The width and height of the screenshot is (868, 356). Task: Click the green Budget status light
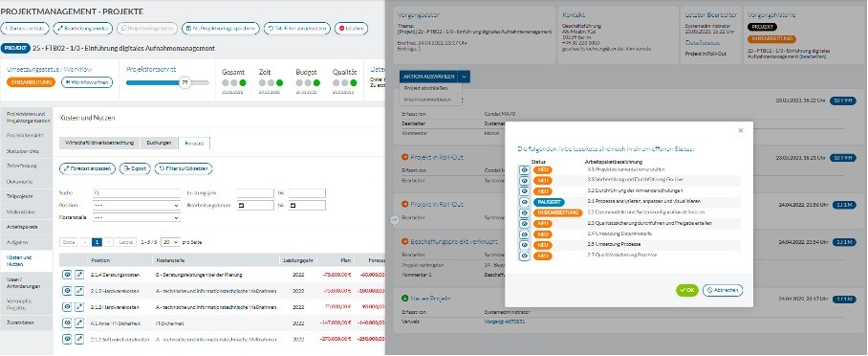point(316,82)
